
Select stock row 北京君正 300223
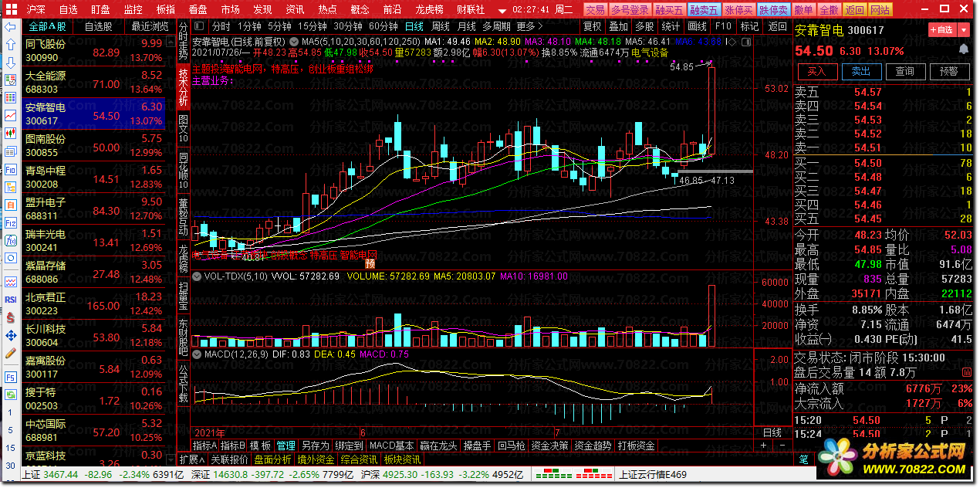(93, 303)
